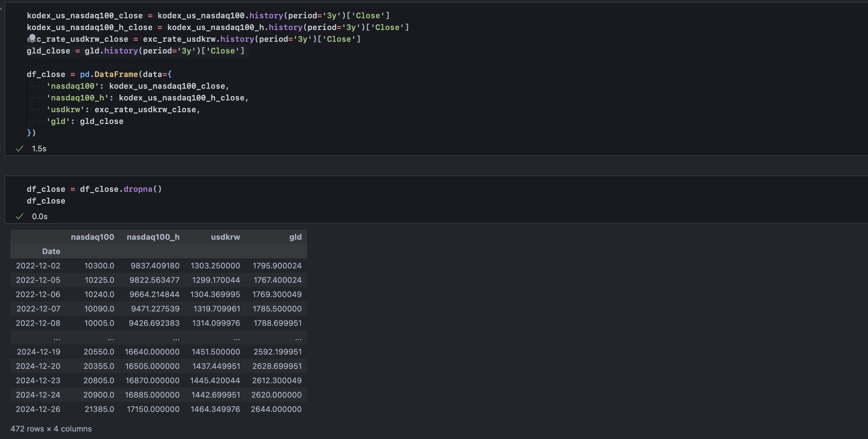Select the nasdaq100_h column header
868x439 pixels.
[x=153, y=237]
